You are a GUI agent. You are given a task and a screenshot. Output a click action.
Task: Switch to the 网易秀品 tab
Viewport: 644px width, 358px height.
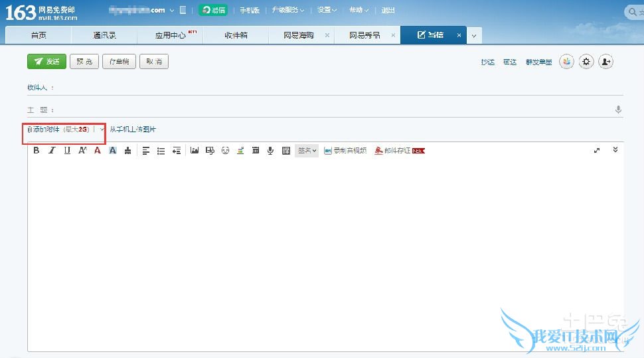pos(364,35)
